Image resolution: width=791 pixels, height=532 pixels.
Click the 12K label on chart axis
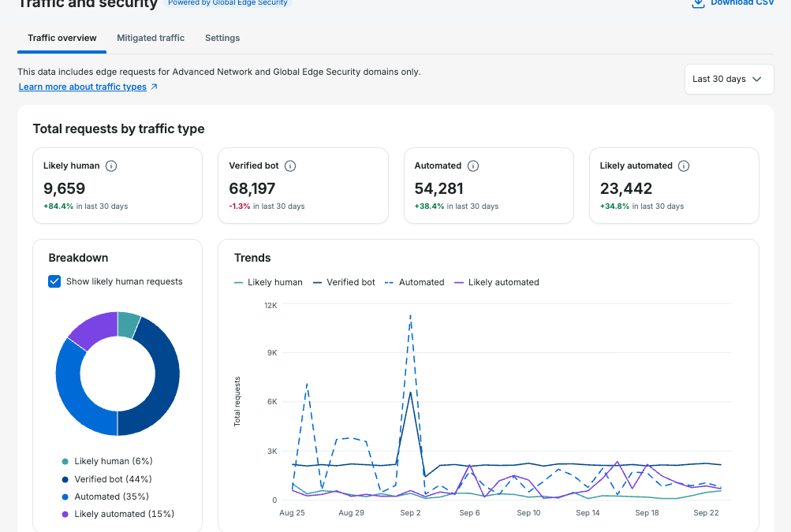(271, 306)
